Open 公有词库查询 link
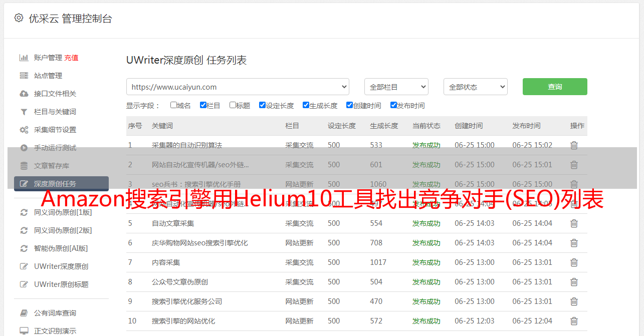Image resolution: width=644 pixels, height=336 pixels. pos(55,313)
